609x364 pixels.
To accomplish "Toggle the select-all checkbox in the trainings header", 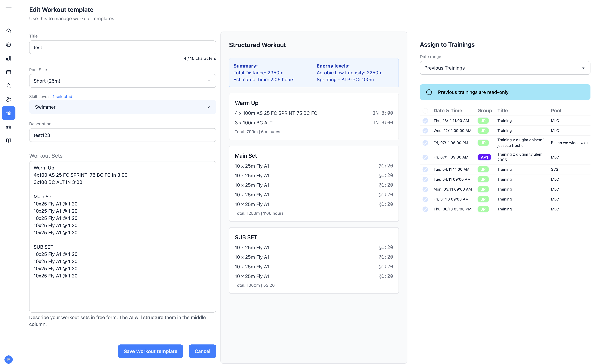I will click(425, 111).
